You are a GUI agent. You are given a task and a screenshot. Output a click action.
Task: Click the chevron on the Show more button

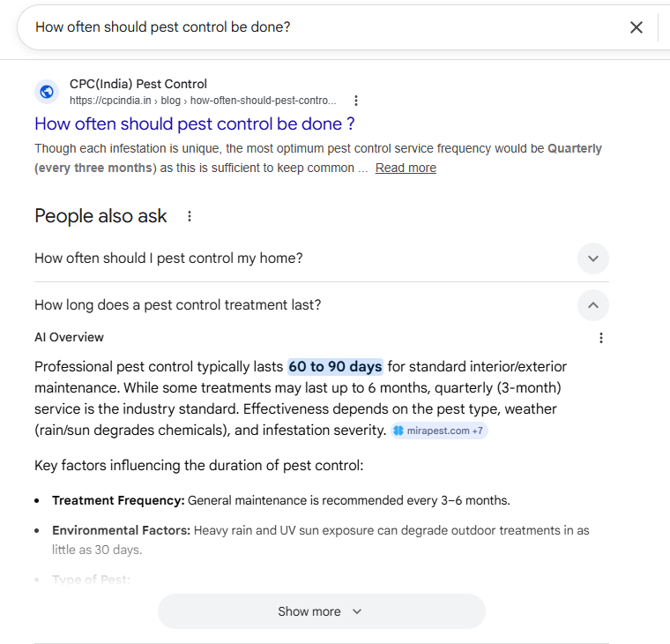[x=357, y=611]
